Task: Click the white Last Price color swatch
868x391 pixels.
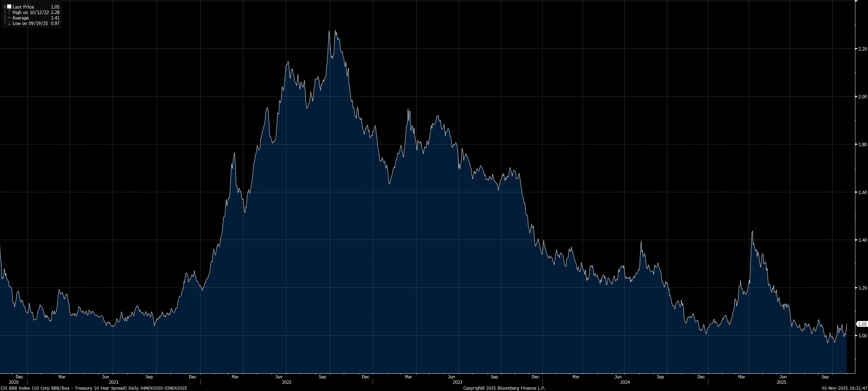Action: (9, 6)
